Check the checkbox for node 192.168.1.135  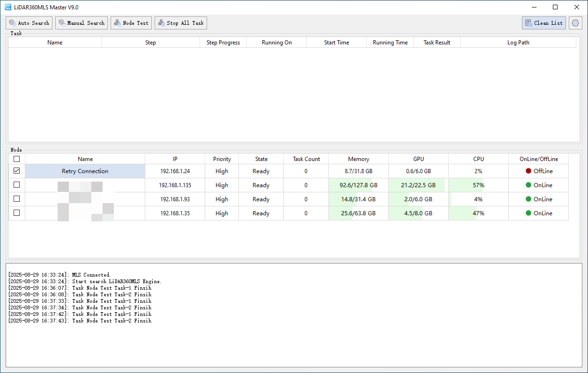[x=17, y=185]
